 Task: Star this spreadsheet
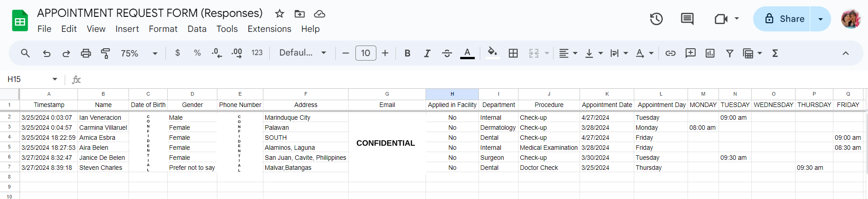(280, 14)
